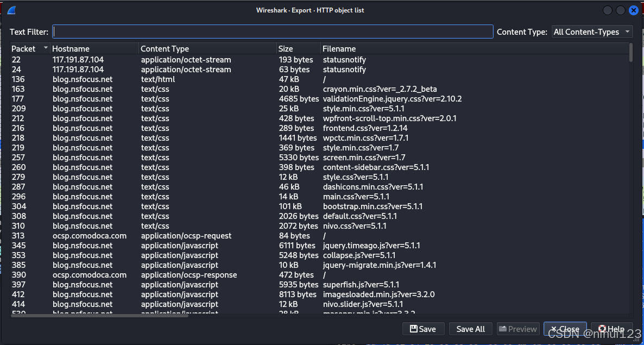Viewport: 644px width, 345px height.
Task: Select default.css?ver=5.1.1 filename
Action: (x=360, y=216)
